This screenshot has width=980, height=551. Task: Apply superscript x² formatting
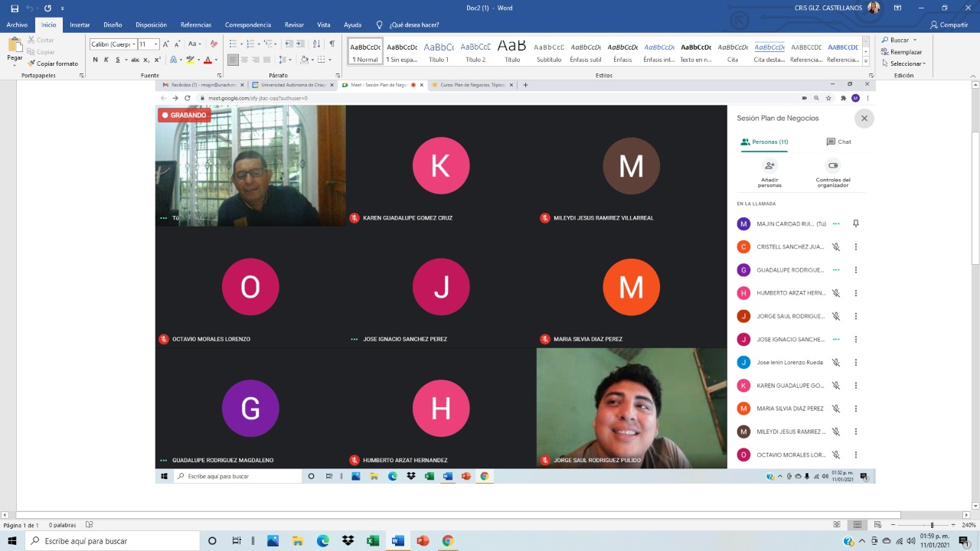[158, 60]
